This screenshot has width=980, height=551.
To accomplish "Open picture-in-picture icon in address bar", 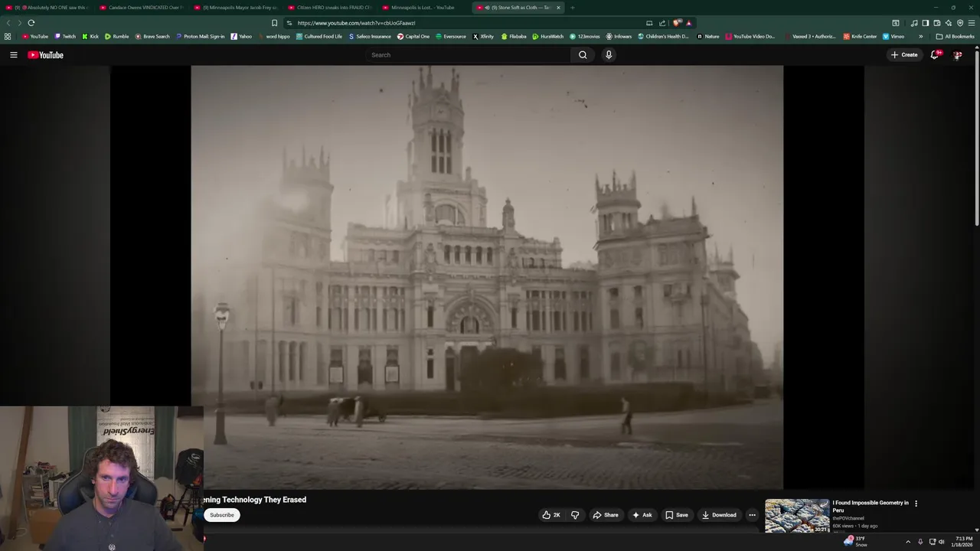I will point(649,23).
